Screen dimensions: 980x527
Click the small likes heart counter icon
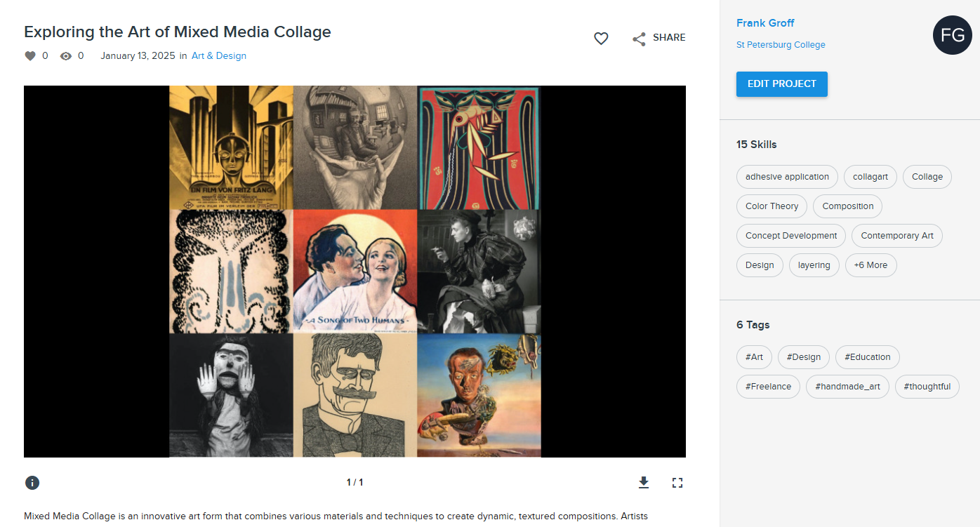30,56
